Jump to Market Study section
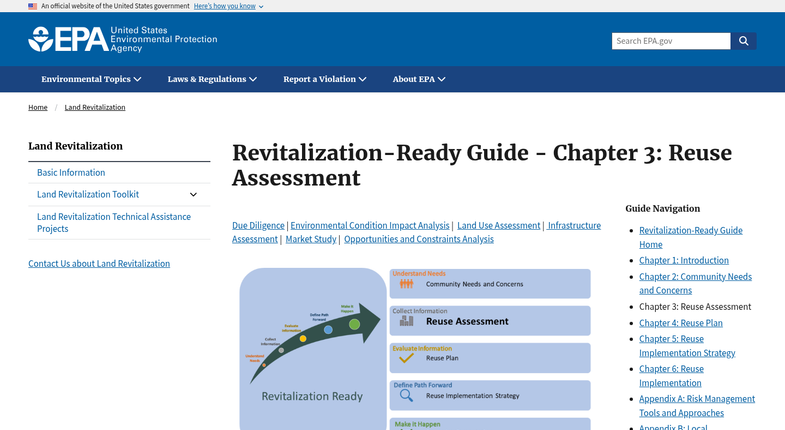The height and width of the screenshot is (430, 785). pos(311,239)
